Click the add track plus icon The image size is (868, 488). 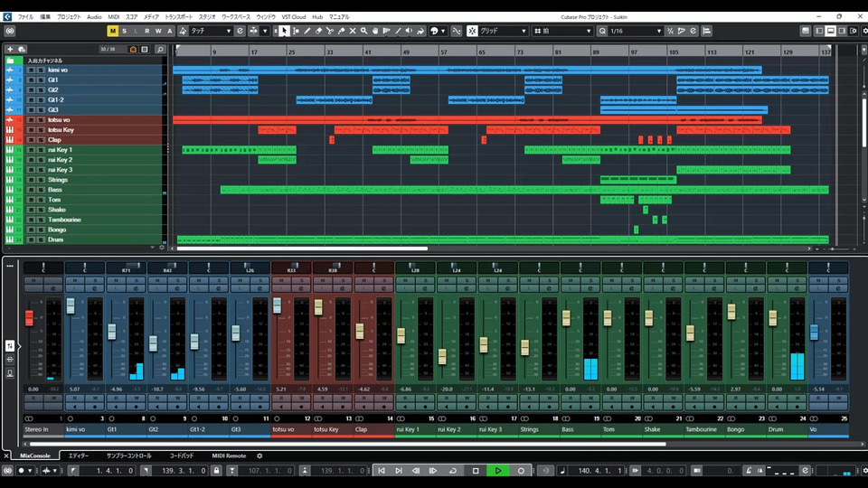10,49
